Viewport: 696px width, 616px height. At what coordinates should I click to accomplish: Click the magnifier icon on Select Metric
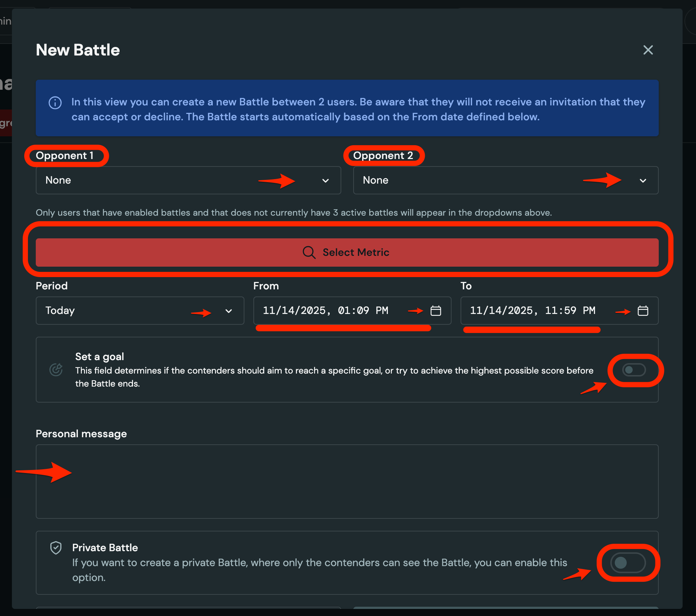tap(309, 253)
